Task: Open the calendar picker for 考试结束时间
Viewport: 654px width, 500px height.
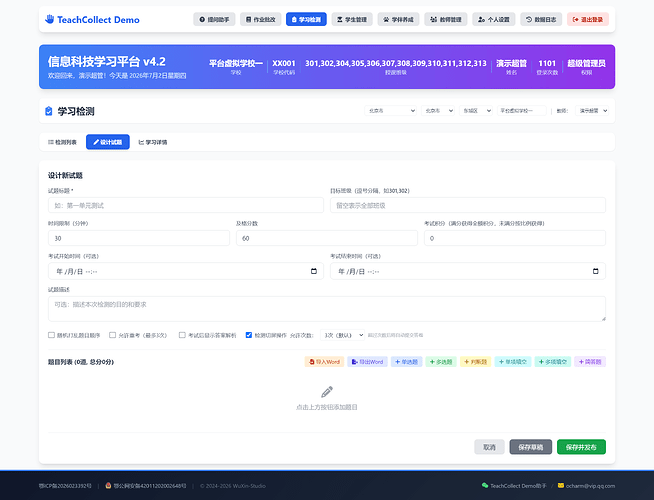Action: point(596,271)
